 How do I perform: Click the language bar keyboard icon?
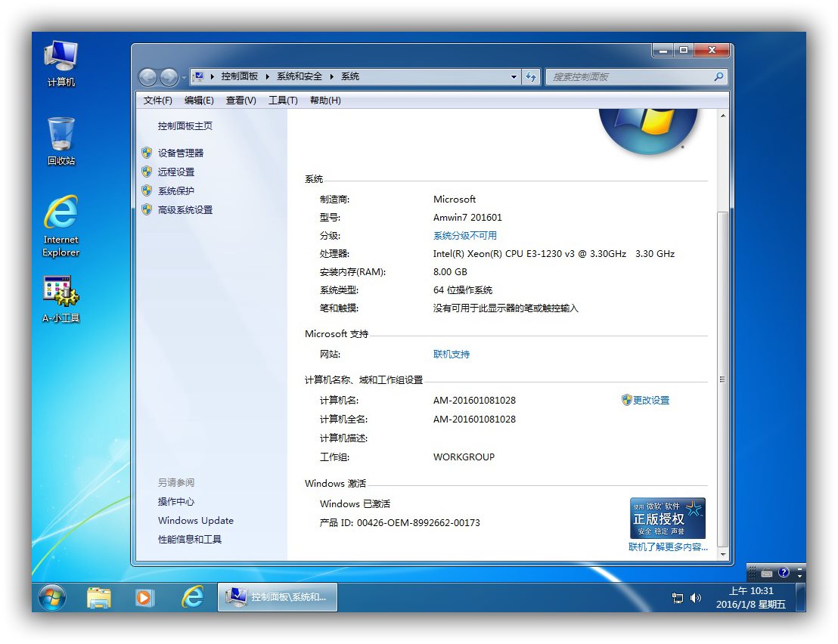click(x=767, y=573)
